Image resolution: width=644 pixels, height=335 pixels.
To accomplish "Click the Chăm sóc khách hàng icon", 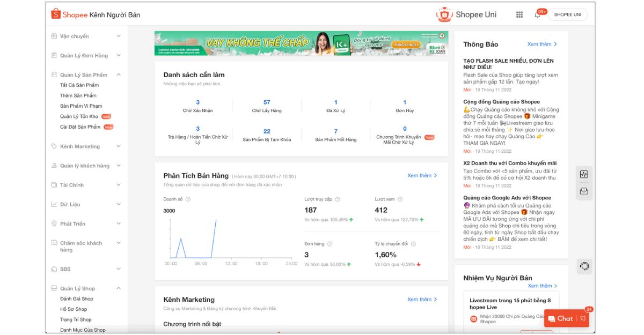I will pos(54,243).
